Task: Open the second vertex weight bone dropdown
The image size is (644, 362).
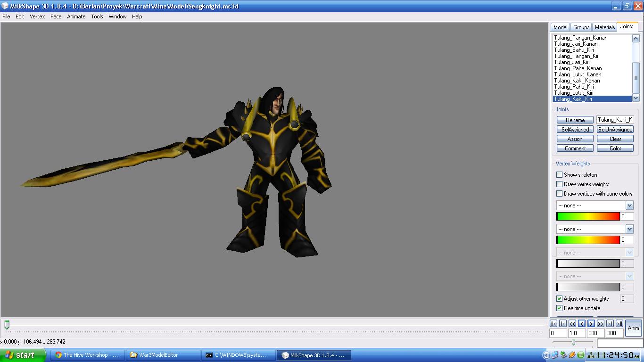Action: click(595, 229)
